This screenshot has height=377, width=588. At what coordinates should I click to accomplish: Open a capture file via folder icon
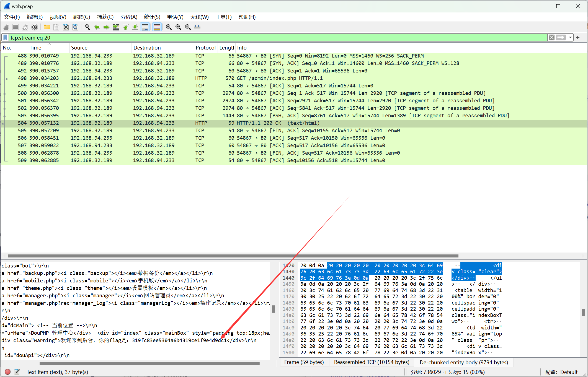(x=47, y=27)
